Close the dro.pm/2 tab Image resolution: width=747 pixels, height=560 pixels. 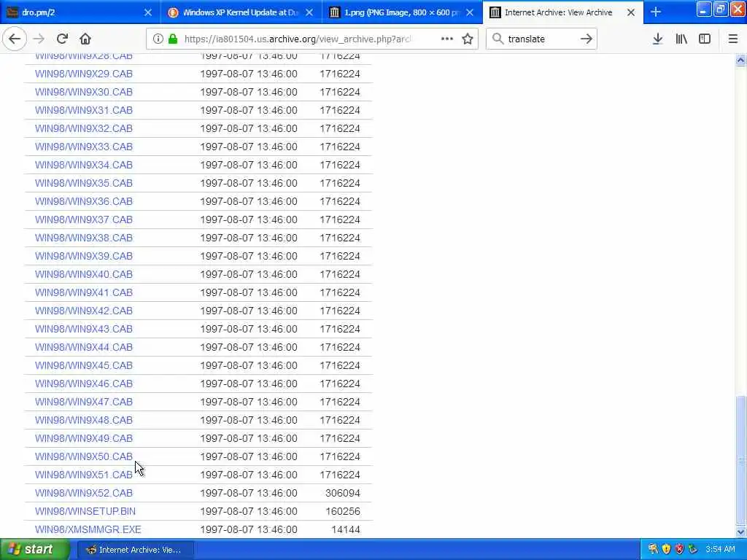[x=148, y=12]
